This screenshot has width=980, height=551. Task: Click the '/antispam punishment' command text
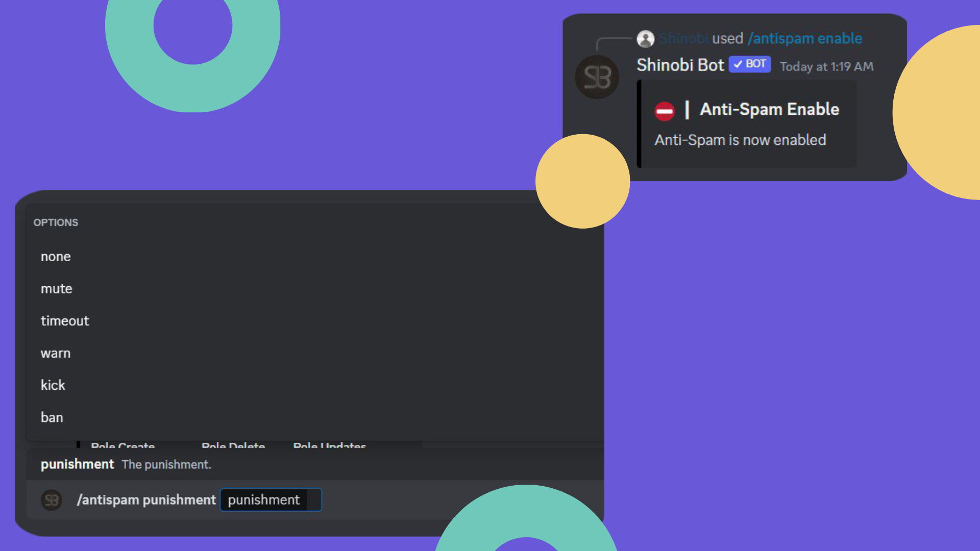tap(146, 500)
